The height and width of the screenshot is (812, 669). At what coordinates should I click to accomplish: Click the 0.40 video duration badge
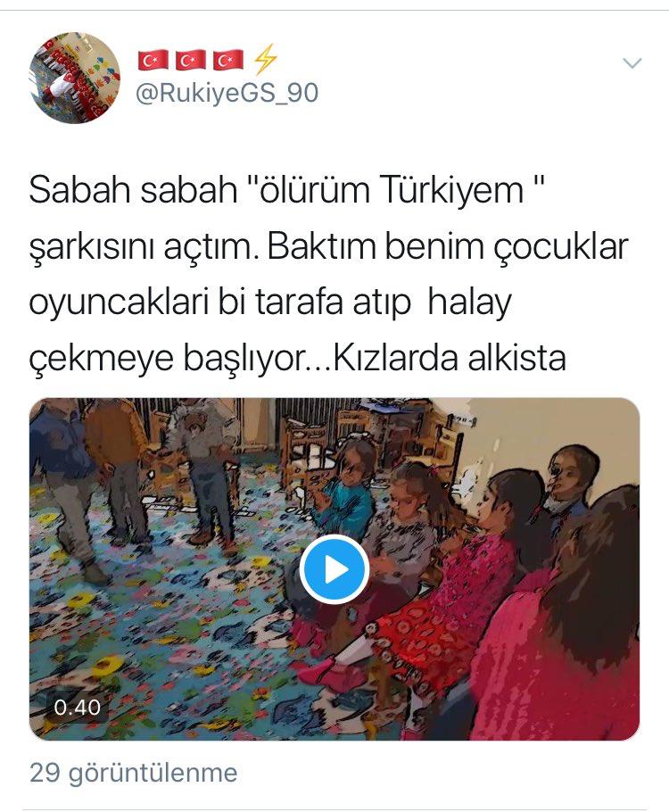pos(77,708)
